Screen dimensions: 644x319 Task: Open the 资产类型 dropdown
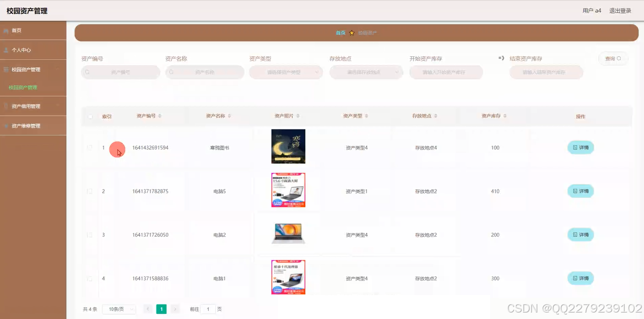tap(286, 72)
